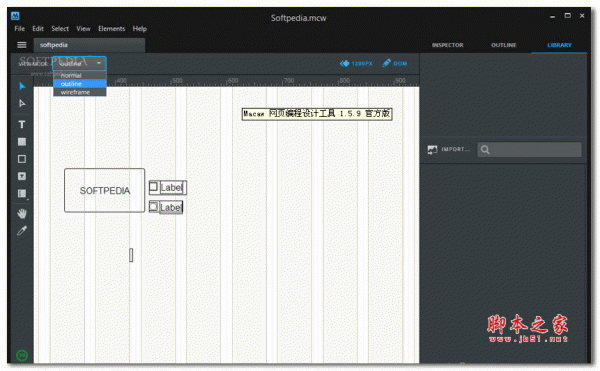Select the second Label radio button
This screenshot has width=600, height=371.
coord(153,207)
